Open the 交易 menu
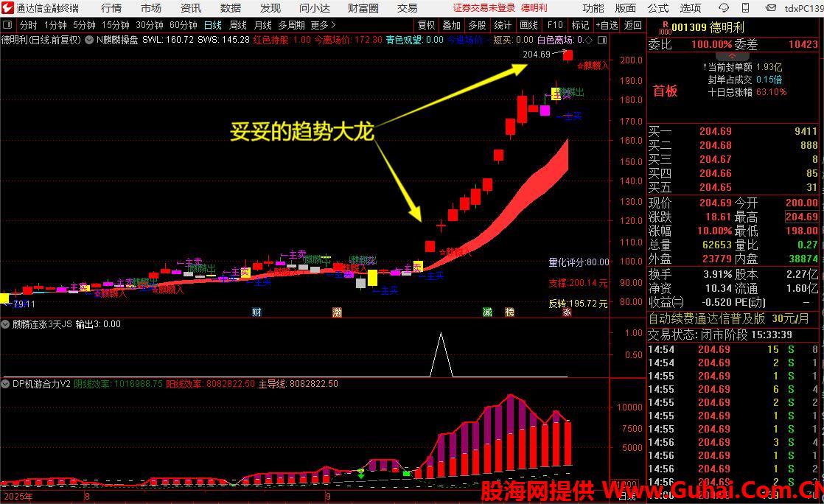This screenshot has height=504, width=824. (408, 8)
